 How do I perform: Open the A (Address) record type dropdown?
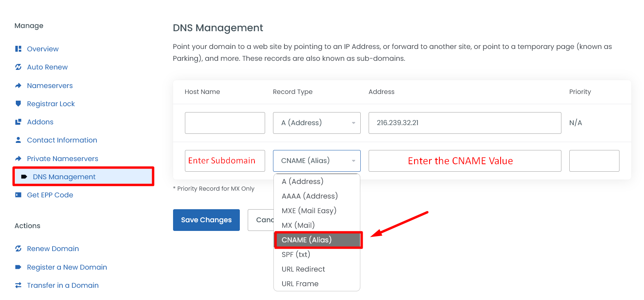pos(316,123)
